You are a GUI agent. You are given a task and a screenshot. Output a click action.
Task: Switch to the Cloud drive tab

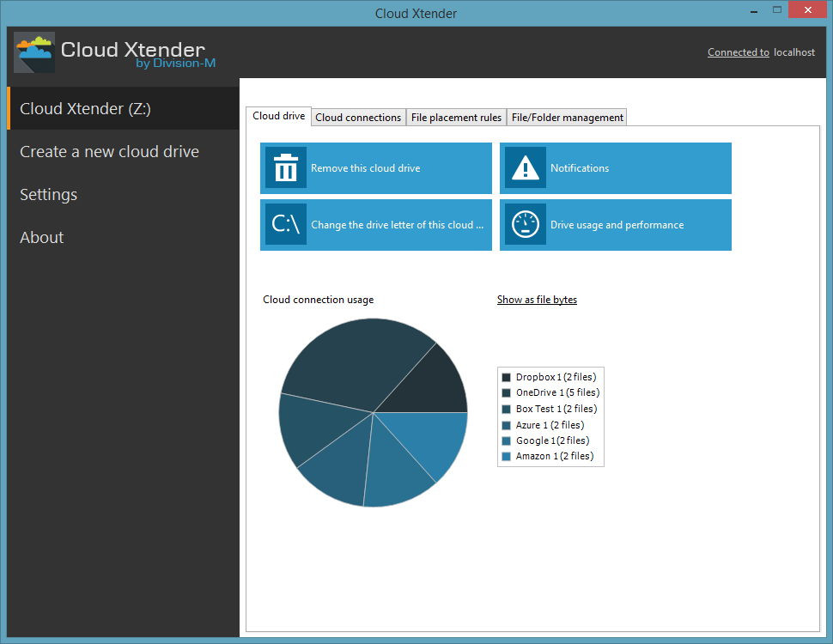(278, 116)
